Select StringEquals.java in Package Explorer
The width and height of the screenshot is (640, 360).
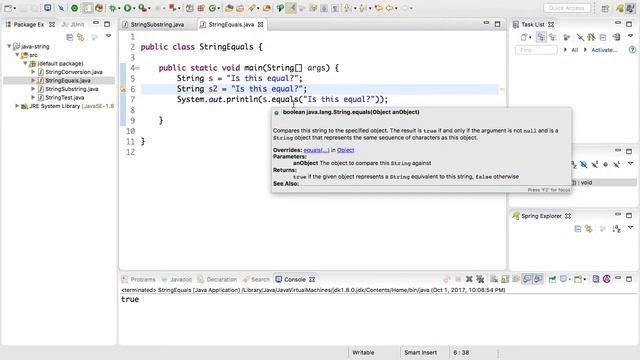68,80
